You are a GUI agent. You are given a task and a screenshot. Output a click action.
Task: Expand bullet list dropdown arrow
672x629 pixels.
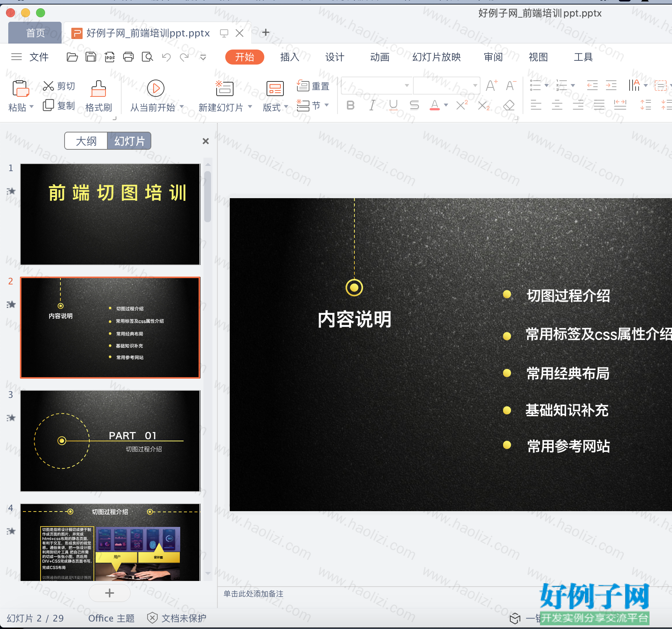point(547,86)
